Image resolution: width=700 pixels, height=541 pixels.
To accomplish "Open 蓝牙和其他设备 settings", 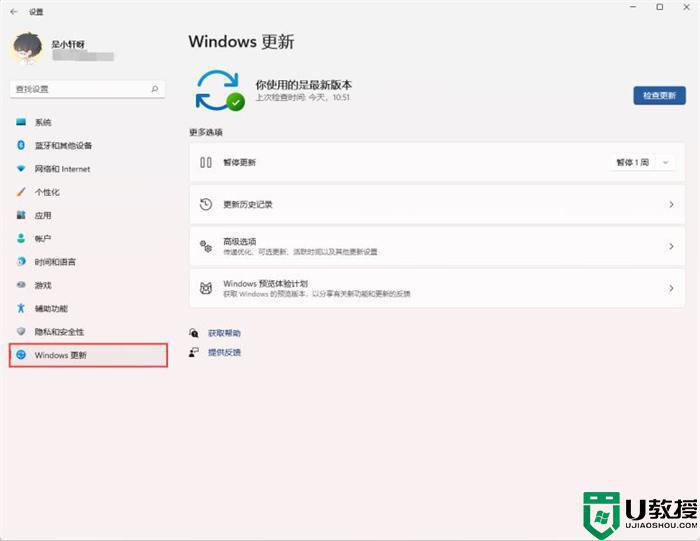I will [x=88, y=146].
